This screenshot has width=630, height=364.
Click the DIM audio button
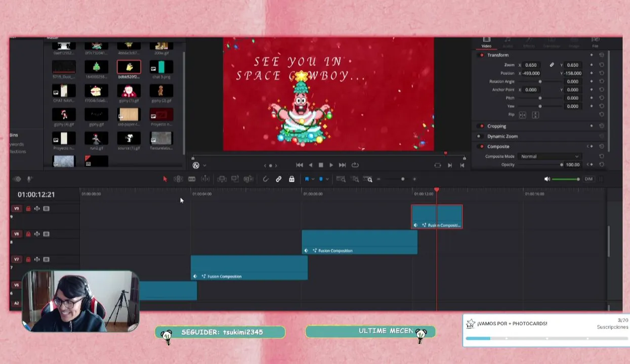(589, 179)
